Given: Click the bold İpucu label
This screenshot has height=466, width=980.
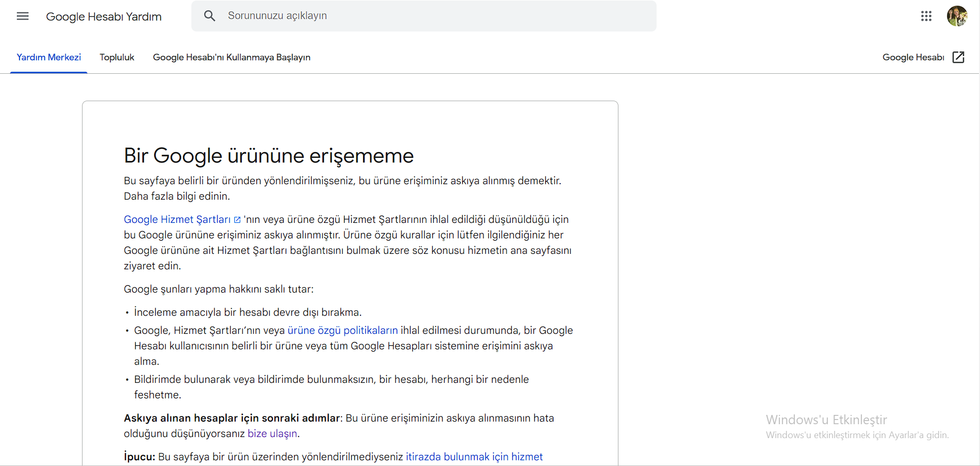Looking at the screenshot, I should 139,457.
